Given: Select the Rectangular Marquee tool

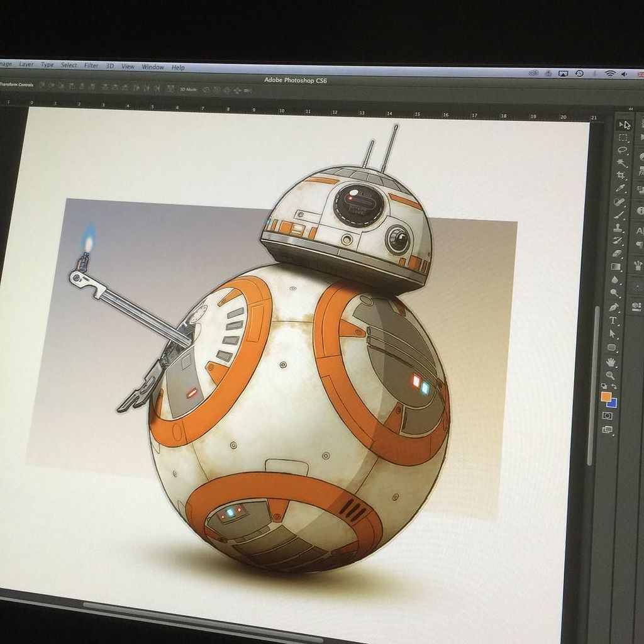Looking at the screenshot, I should coord(623,138).
